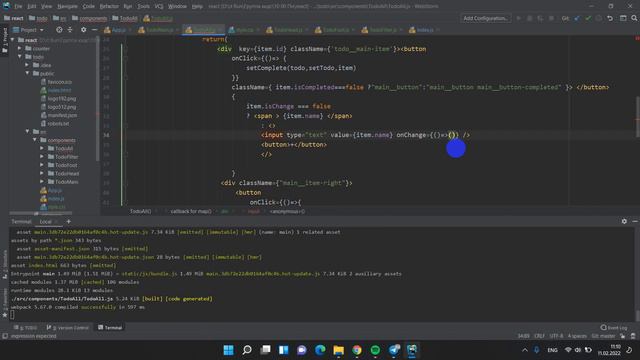
Task: Open the Version Control tool window button
Action: [x=67, y=327]
